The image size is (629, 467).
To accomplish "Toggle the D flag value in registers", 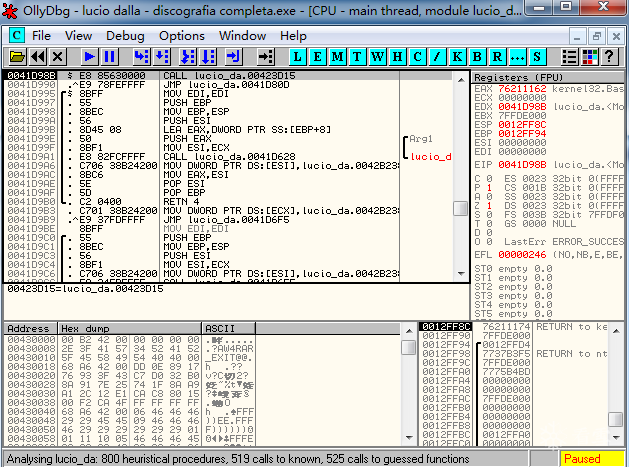I will coord(489,233).
